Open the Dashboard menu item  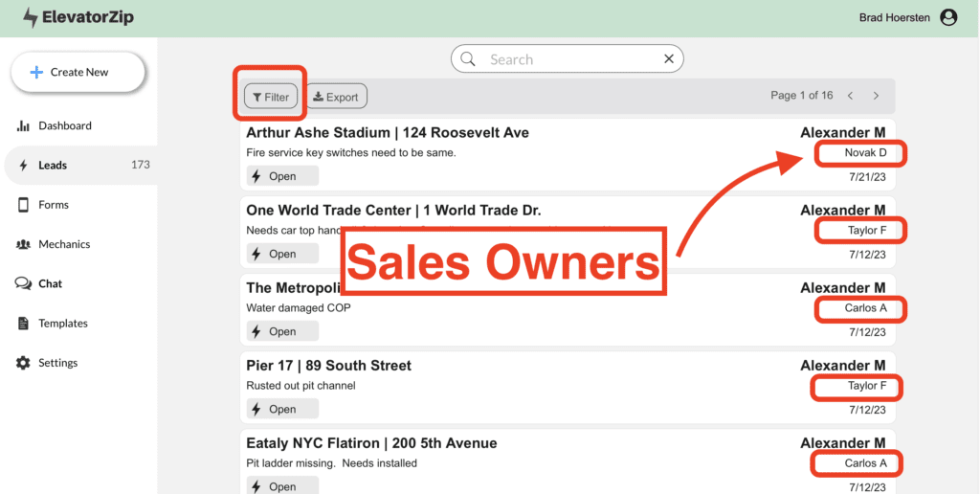(65, 125)
